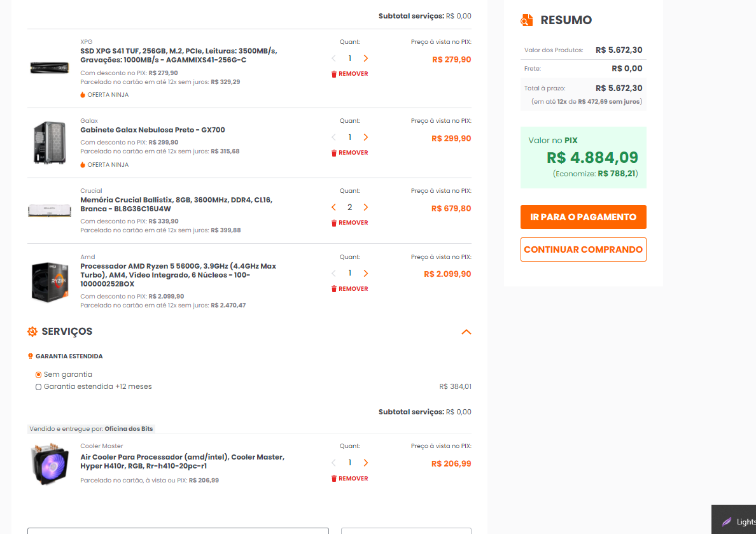Open Cooler Master Hyper H410r product thumbnail

click(x=50, y=464)
